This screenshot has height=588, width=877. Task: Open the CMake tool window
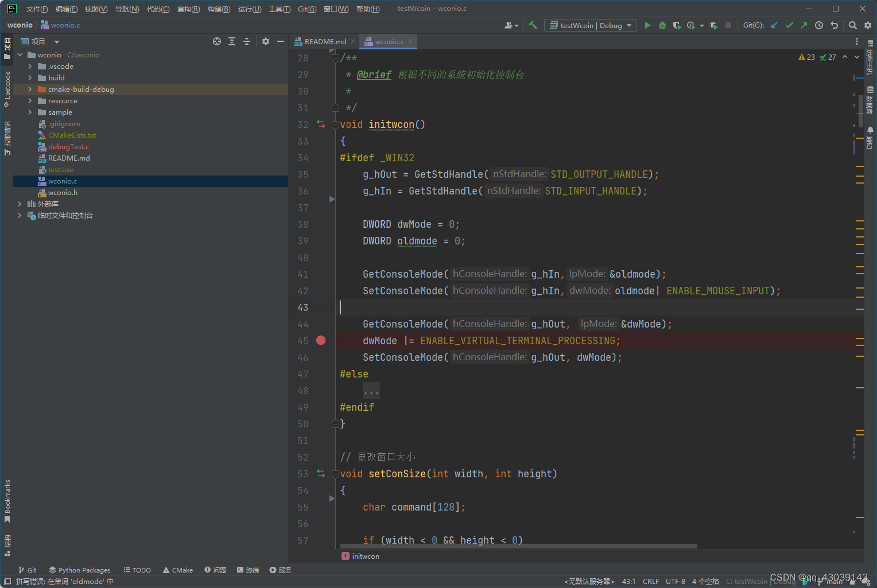178,570
